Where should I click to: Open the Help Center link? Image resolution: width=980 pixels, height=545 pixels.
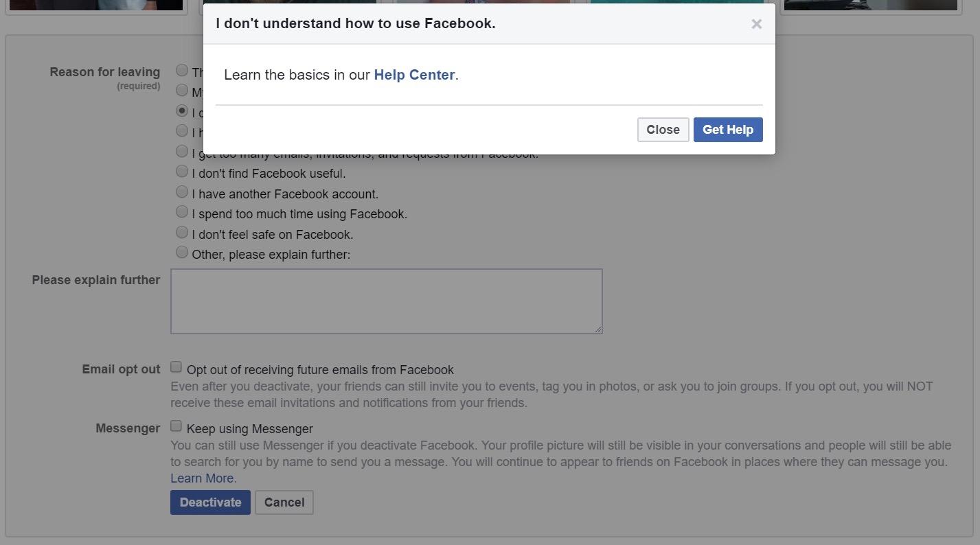click(414, 75)
